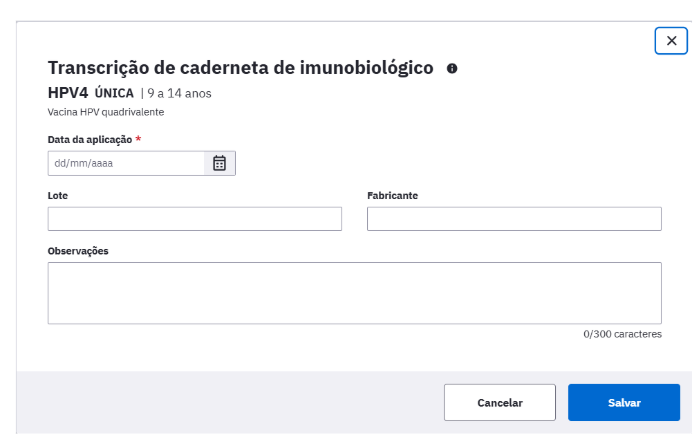Click the 'Transcrição de caderneta de imunobiológico' heading

pos(240,68)
